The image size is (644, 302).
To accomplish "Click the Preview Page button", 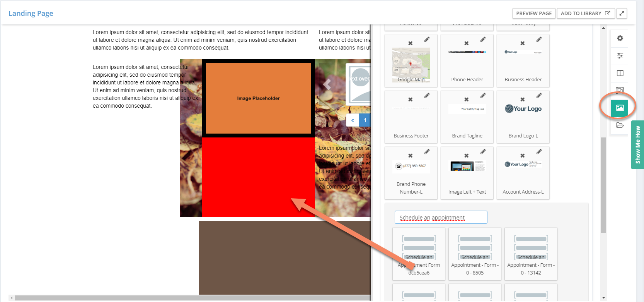I will click(x=534, y=13).
